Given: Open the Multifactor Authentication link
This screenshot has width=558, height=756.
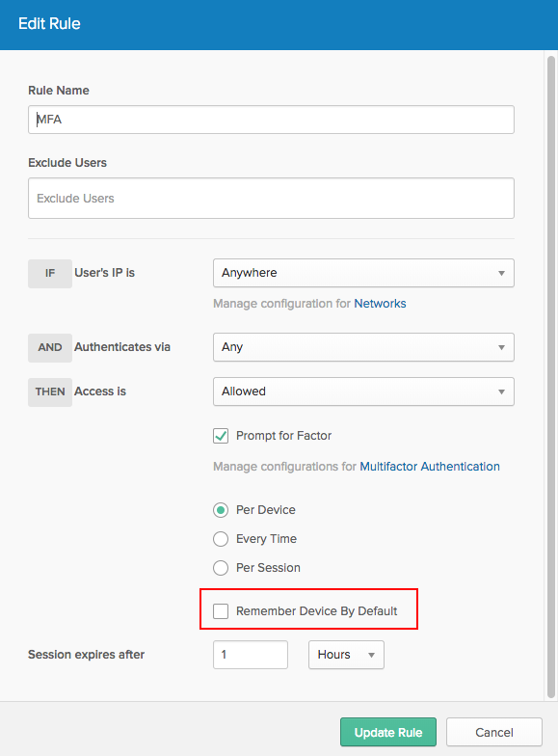Looking at the screenshot, I should (430, 467).
